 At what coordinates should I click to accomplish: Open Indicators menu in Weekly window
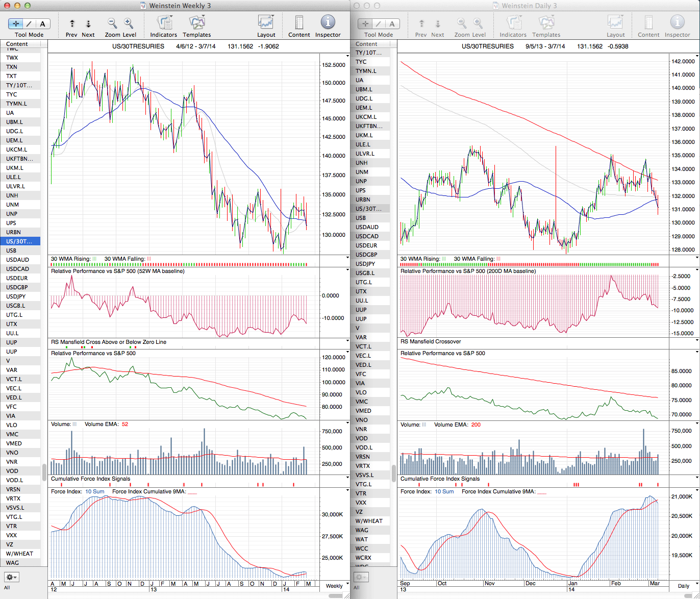point(164,23)
